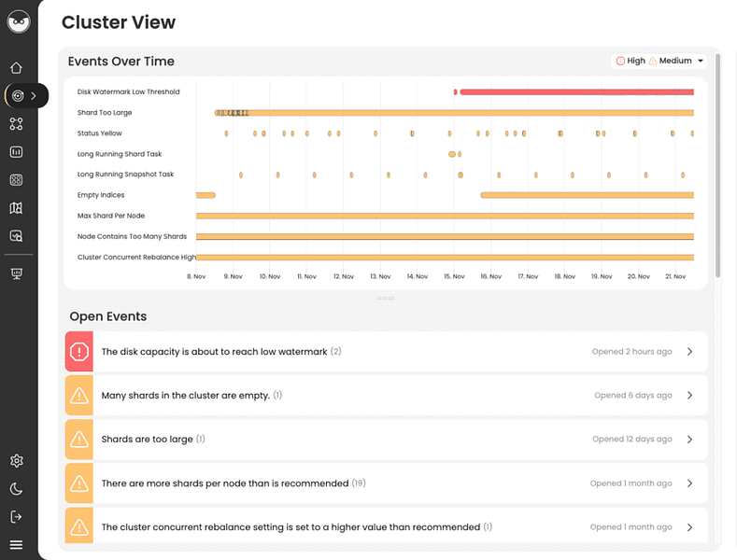The height and width of the screenshot is (560, 737).
Task: Open the search analysis sidebar icon
Action: tap(17, 236)
